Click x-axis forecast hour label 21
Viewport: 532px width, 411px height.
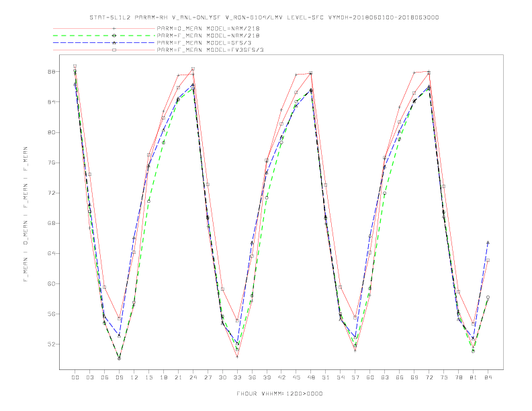click(x=178, y=377)
